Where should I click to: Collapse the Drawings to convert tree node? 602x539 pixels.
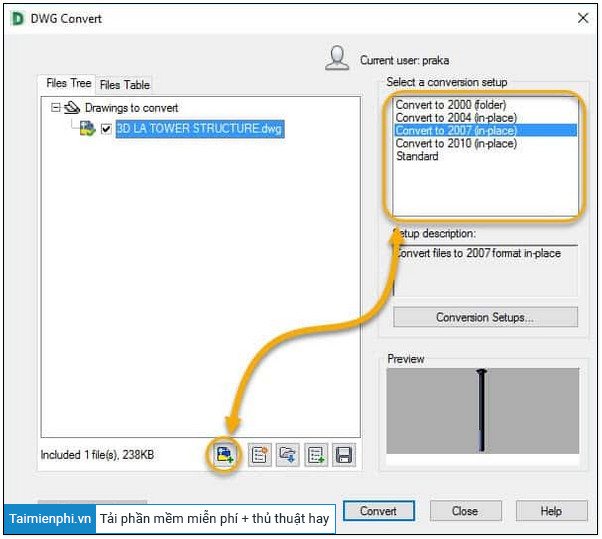point(56,108)
